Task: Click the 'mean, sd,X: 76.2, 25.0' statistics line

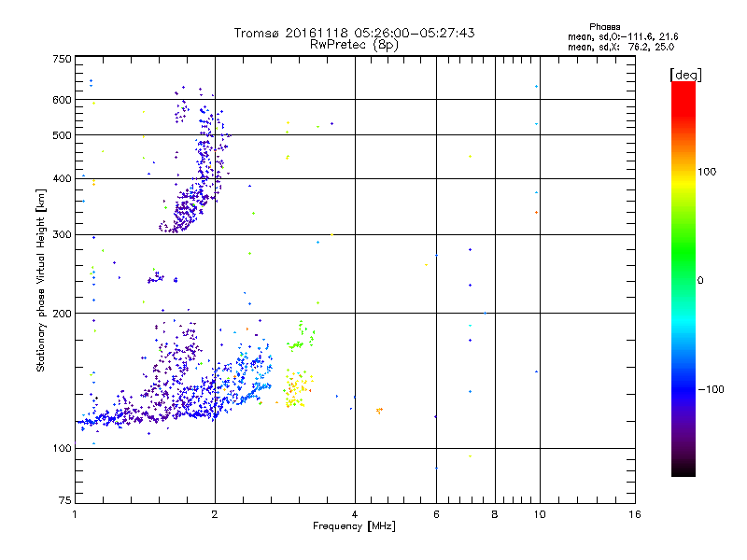Action: (x=621, y=47)
